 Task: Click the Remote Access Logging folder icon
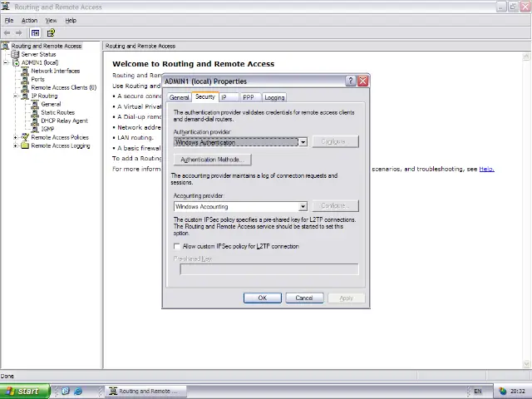coord(25,146)
